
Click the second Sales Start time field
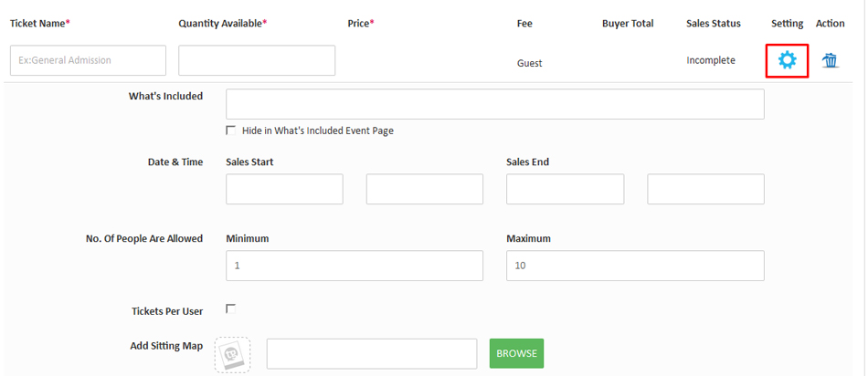tap(424, 189)
